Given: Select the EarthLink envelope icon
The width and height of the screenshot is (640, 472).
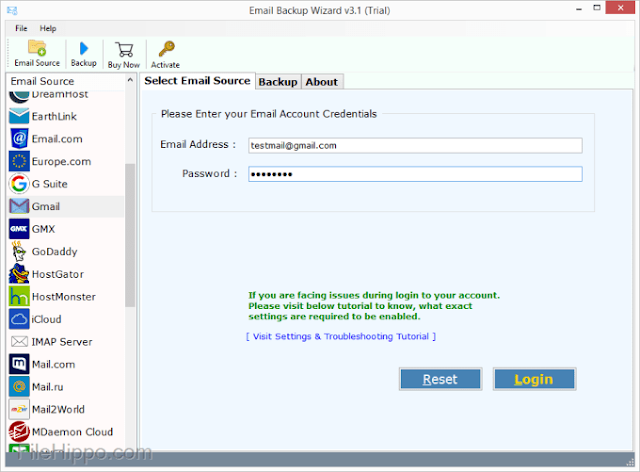Looking at the screenshot, I should 19,116.
